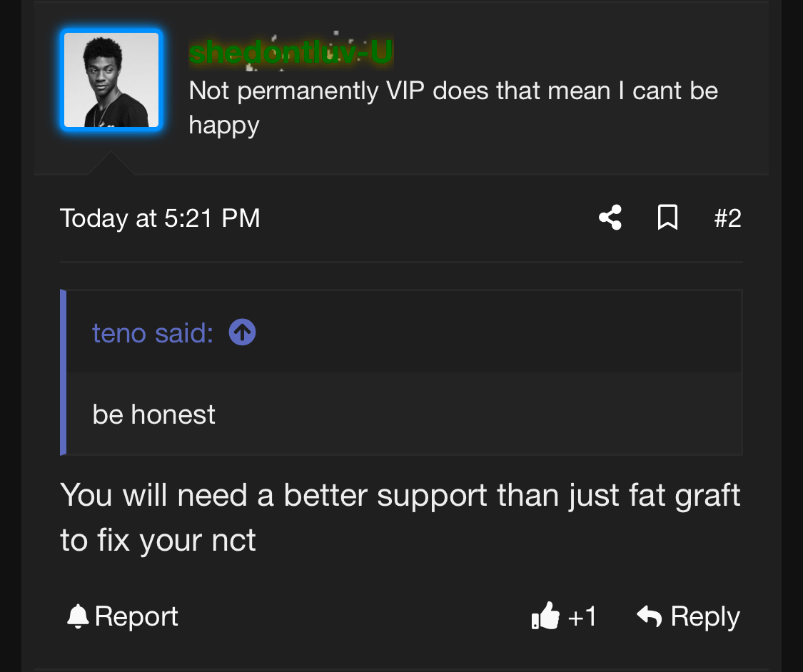Image resolution: width=803 pixels, height=672 pixels.
Task: Click "to fix your nct" in the post
Action: (158, 540)
